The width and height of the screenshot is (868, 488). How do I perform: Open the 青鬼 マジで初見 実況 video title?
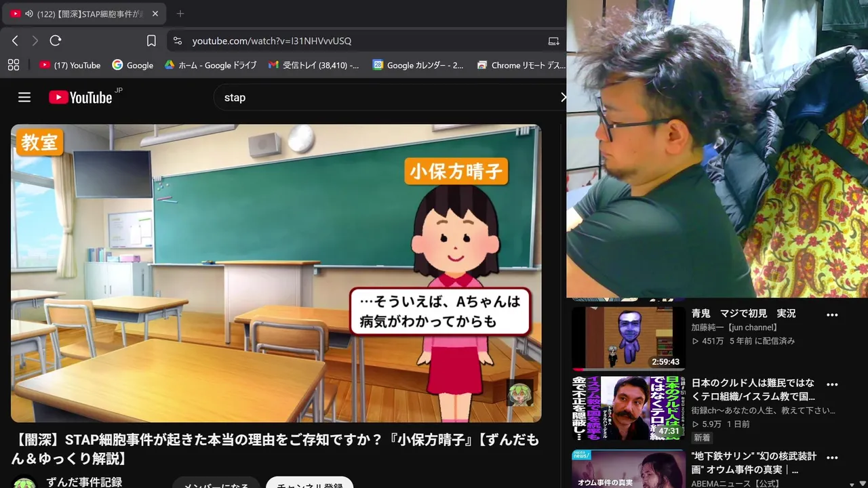click(x=743, y=314)
